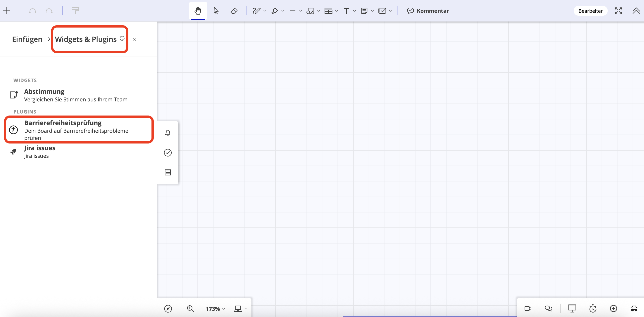
Task: Start video call camera icon
Action: click(528, 308)
